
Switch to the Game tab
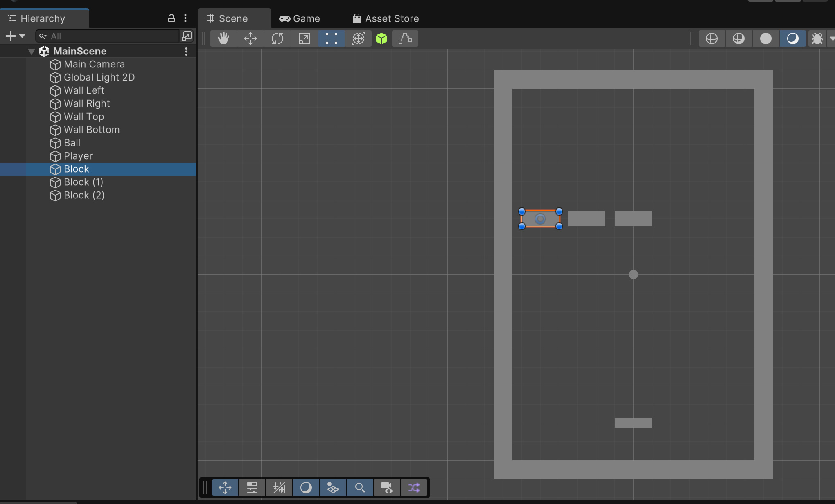point(299,18)
